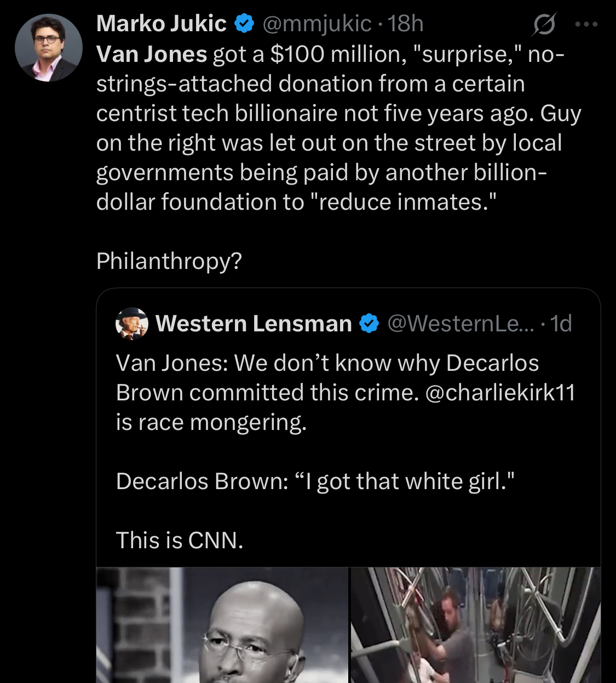Click the @mmjukic handle
This screenshot has height=683, width=616.
[317, 24]
